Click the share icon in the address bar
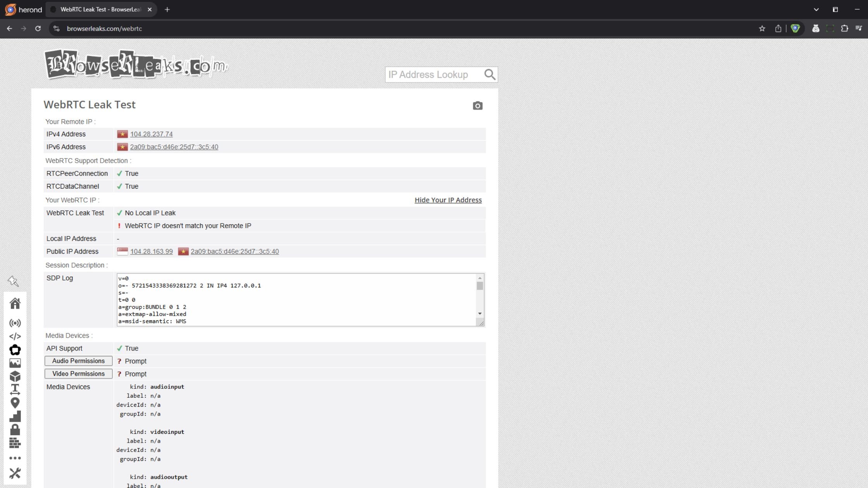The width and height of the screenshot is (868, 488). point(778,29)
